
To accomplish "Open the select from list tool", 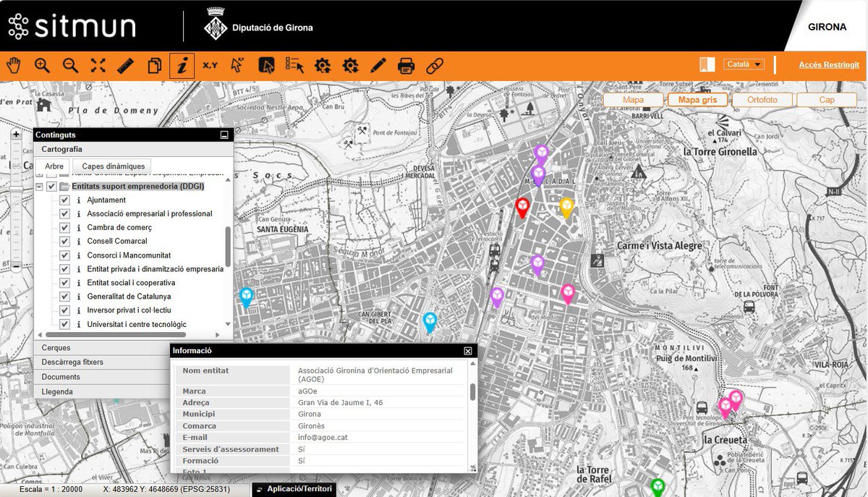I will (294, 66).
